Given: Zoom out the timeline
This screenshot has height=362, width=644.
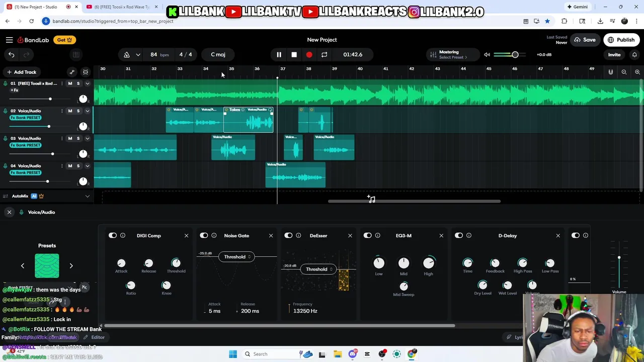Looking at the screenshot, I should pos(624,72).
